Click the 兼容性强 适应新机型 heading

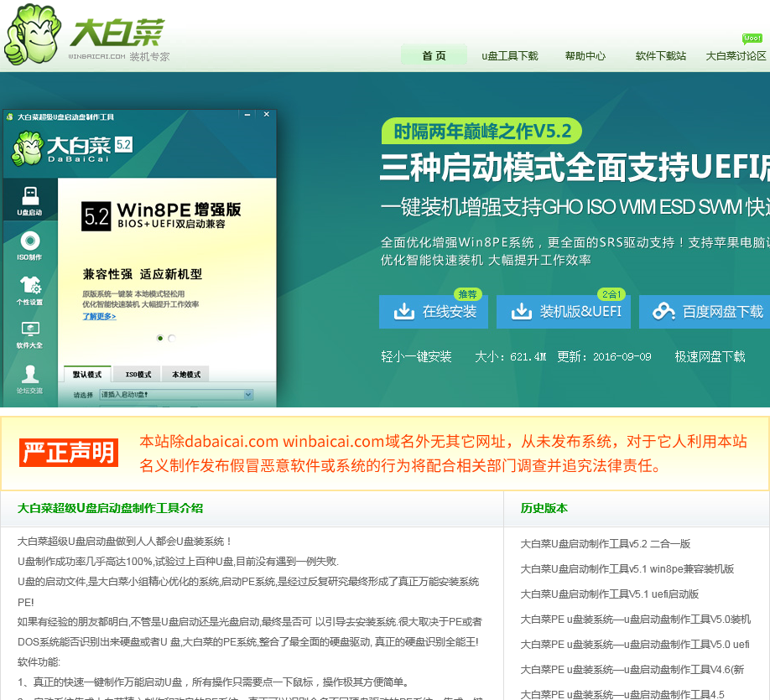click(x=143, y=274)
